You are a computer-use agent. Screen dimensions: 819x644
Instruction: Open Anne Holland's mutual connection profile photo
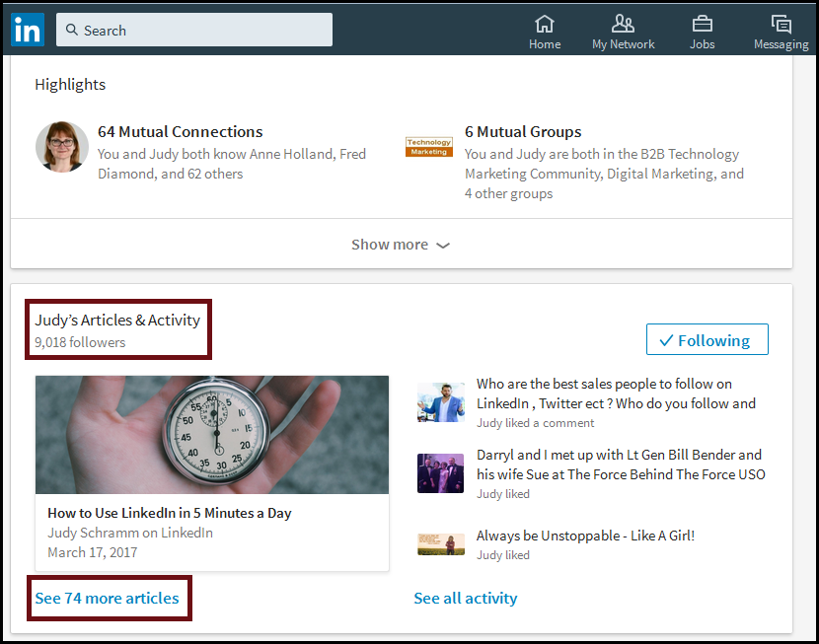61,147
